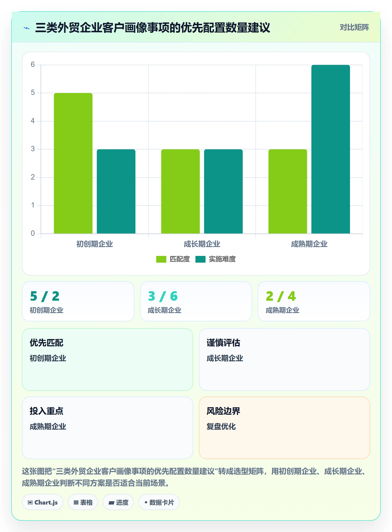
Task: Click the 实施难度 bar for 初创期企业
Action: point(116,192)
